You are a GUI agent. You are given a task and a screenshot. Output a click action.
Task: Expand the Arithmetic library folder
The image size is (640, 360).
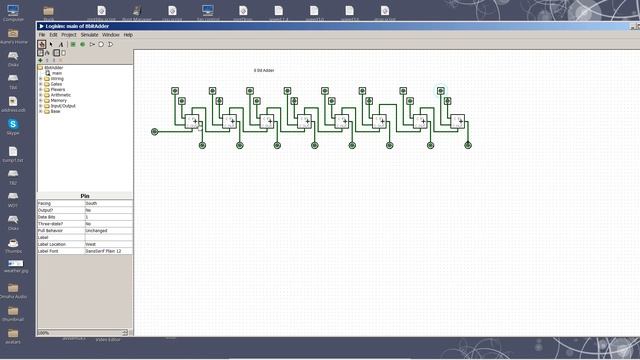(41, 95)
